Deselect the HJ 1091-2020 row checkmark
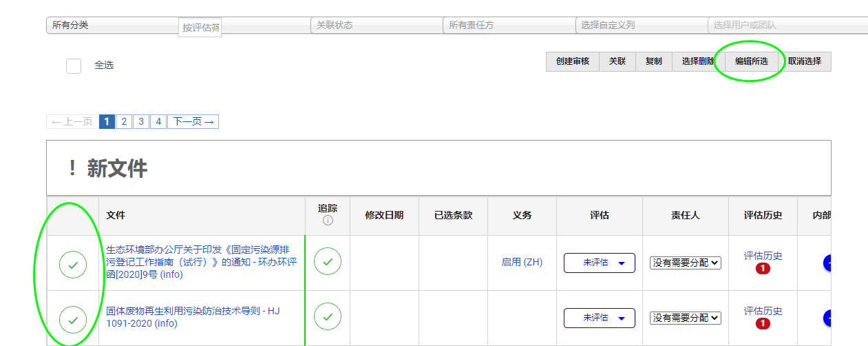 [x=73, y=320]
